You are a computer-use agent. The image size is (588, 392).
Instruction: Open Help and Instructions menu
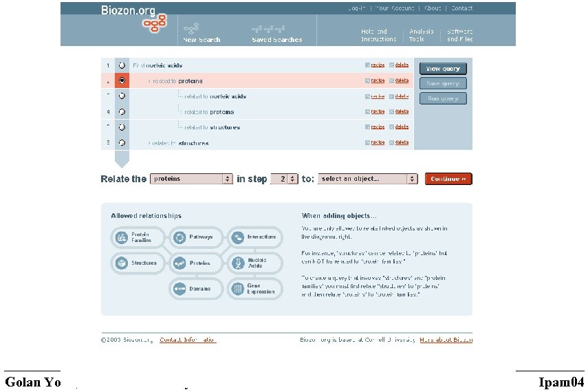pyautogui.click(x=378, y=35)
